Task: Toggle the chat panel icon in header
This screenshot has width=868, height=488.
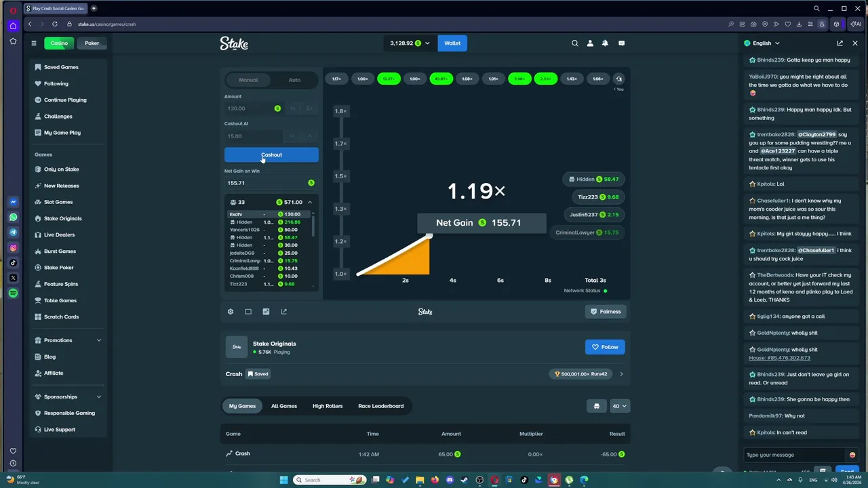Action: 621,43
